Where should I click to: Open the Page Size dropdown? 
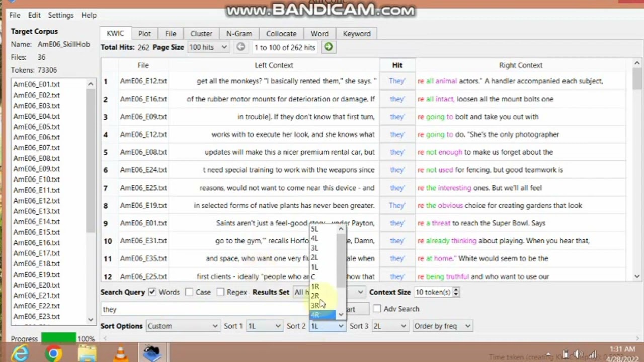point(208,47)
